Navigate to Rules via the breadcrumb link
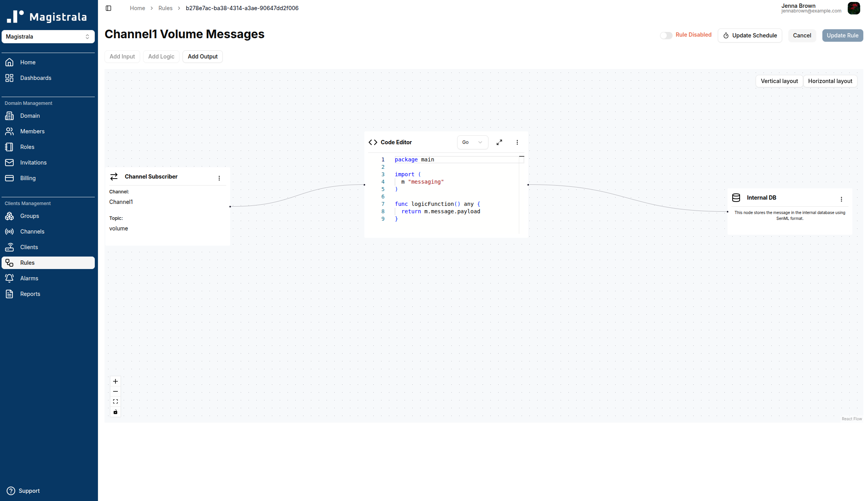The height and width of the screenshot is (501, 868). pos(165,8)
